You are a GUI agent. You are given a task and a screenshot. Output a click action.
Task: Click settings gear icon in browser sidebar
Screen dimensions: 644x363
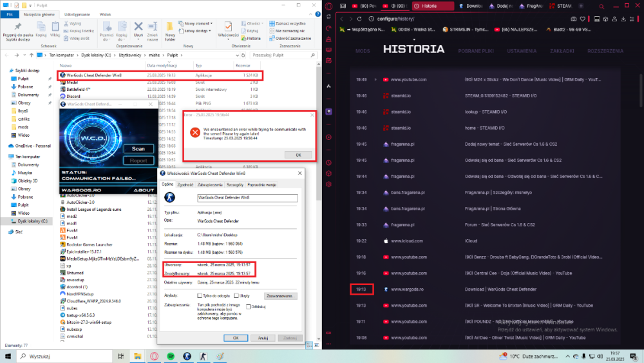[328, 184]
